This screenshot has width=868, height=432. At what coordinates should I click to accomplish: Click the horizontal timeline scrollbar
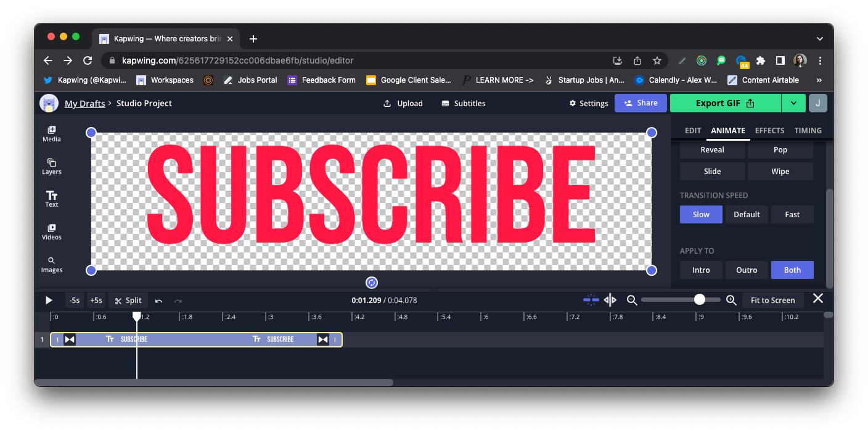[214, 383]
